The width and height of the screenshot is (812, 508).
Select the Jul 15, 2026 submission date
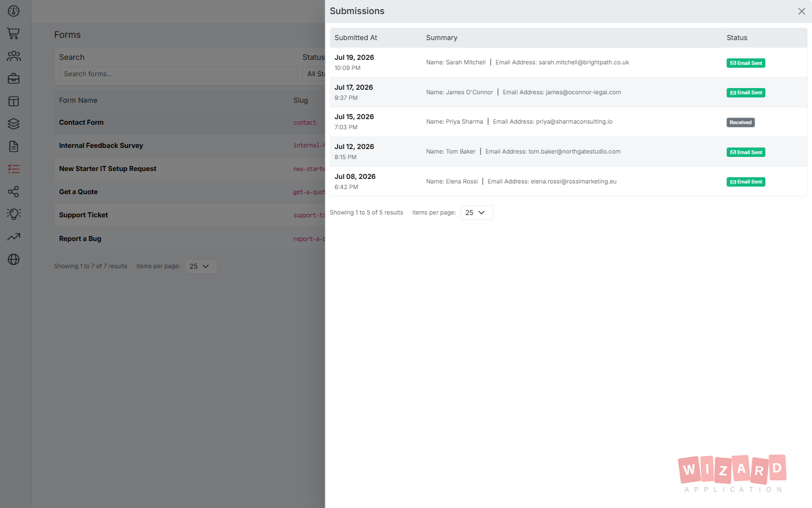coord(354,117)
